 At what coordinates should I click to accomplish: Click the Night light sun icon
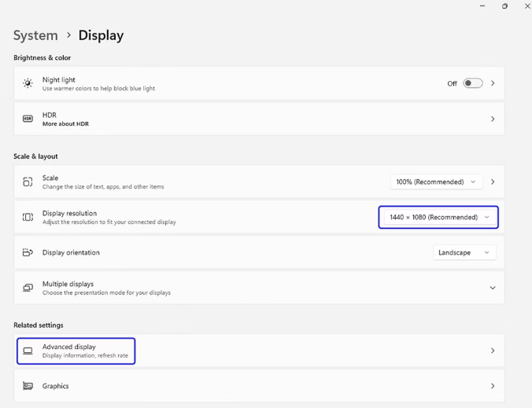[28, 83]
